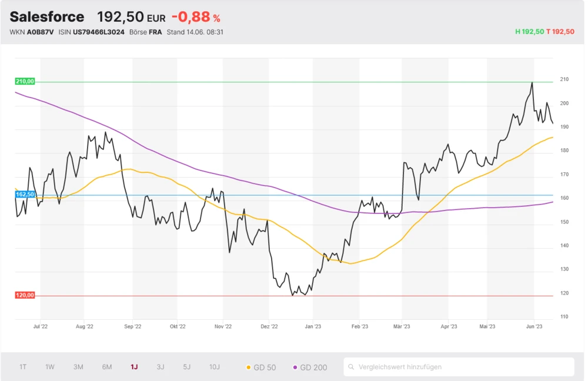Switch the chart to the 1T range
588x381 pixels.
(23, 367)
